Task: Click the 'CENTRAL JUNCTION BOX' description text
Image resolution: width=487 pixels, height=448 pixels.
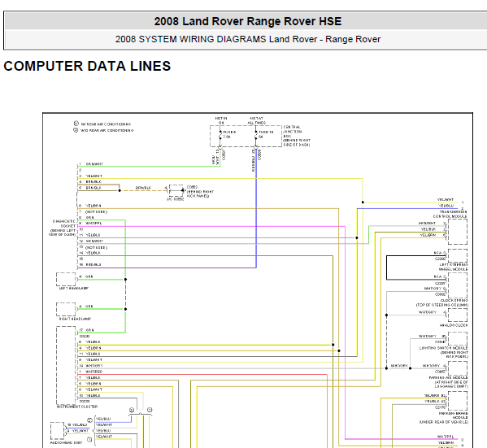Action: pyautogui.click(x=297, y=136)
